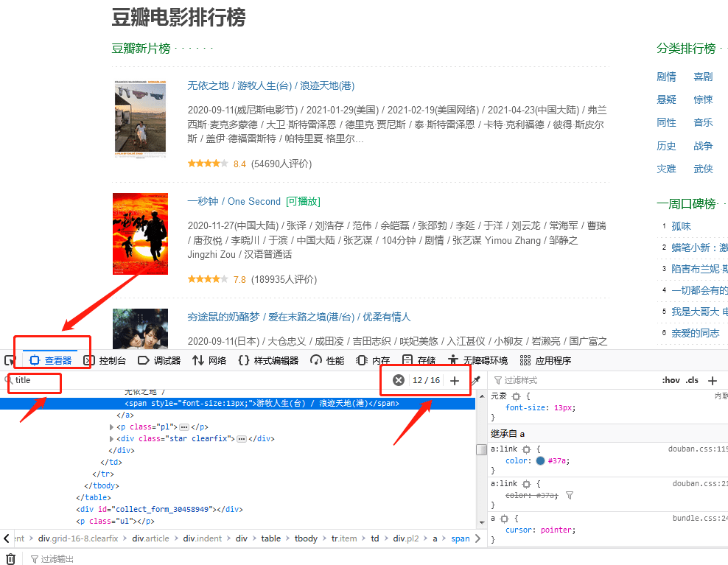Open the 应用程序 application tab
Image resolution: width=728 pixels, height=565 pixels.
click(545, 360)
